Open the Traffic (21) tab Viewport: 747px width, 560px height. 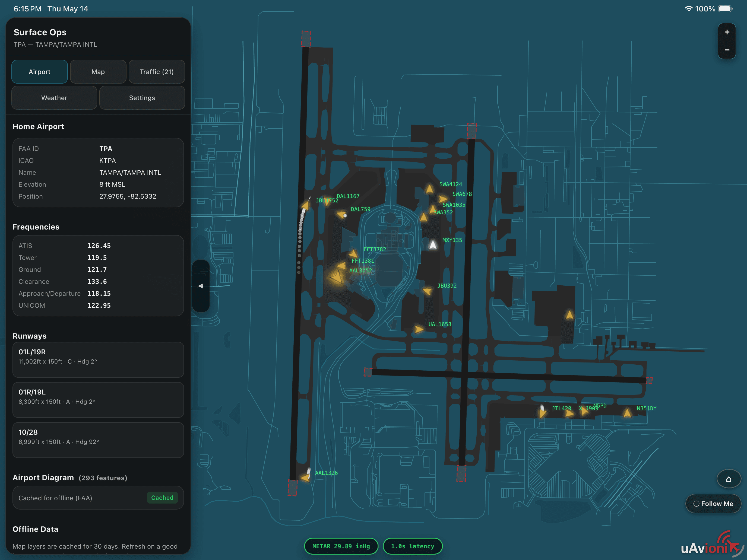(157, 72)
